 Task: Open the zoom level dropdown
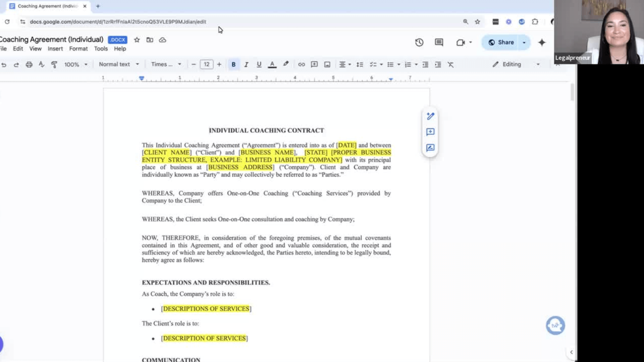tap(76, 64)
